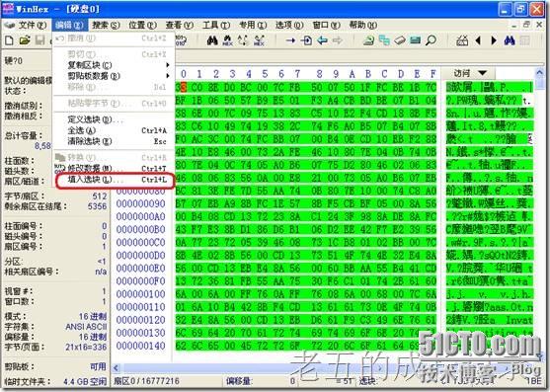The image size is (550, 392).
Task: Expand the 复制区块(C) submenu
Action: coord(115,65)
